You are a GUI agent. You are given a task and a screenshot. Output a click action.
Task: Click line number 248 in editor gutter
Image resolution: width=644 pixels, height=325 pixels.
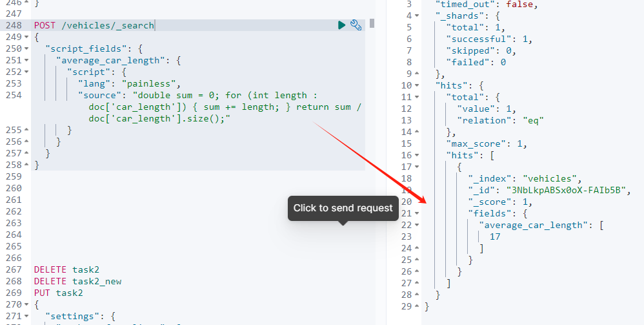coord(14,25)
